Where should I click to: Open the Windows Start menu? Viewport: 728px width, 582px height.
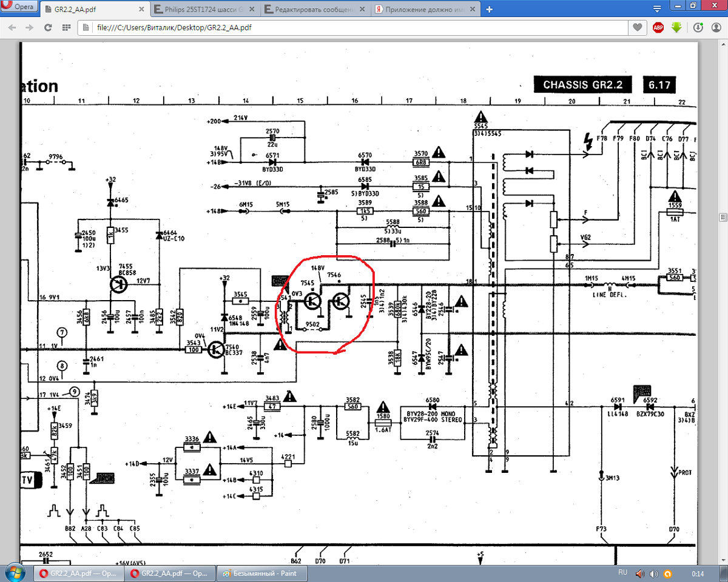point(14,573)
